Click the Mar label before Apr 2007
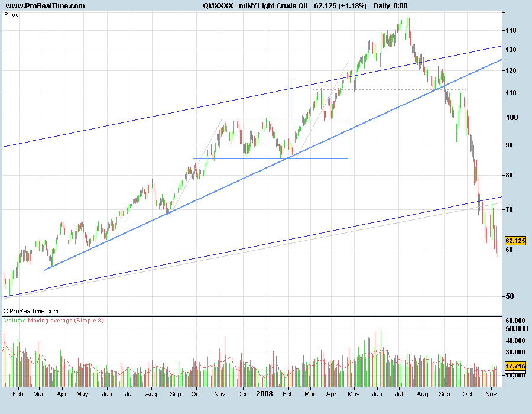532x414 pixels. [x=38, y=394]
